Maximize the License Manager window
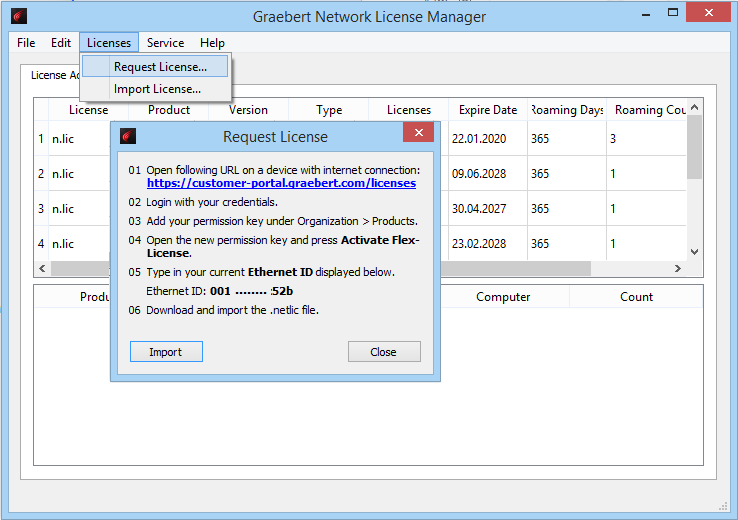Viewport: 738px width, 520px height. click(673, 13)
